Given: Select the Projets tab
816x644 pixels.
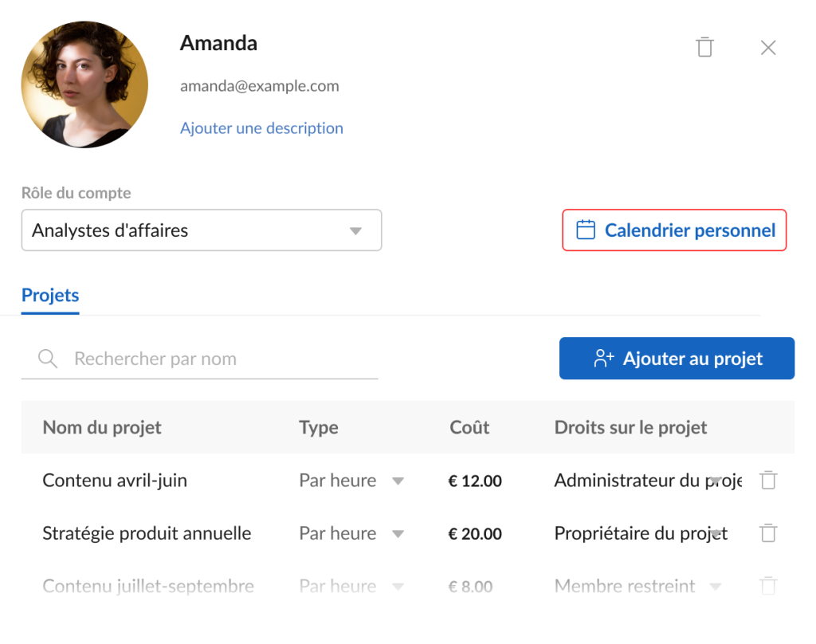Looking at the screenshot, I should [x=50, y=295].
